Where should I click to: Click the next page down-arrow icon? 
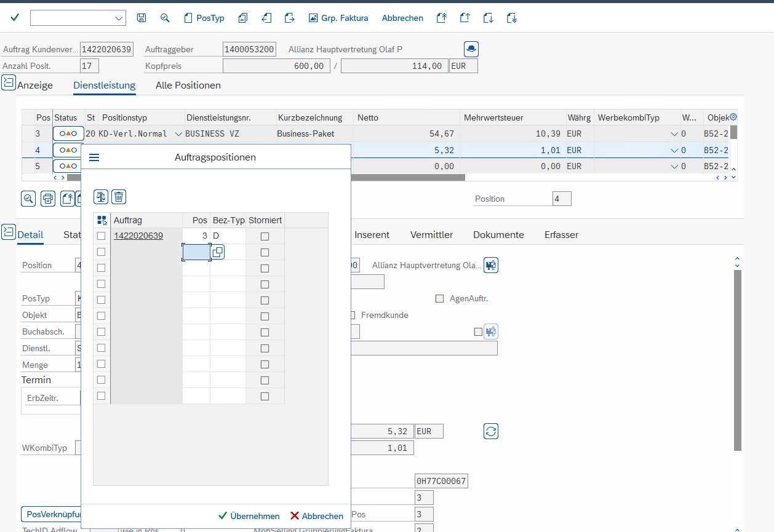(x=489, y=18)
